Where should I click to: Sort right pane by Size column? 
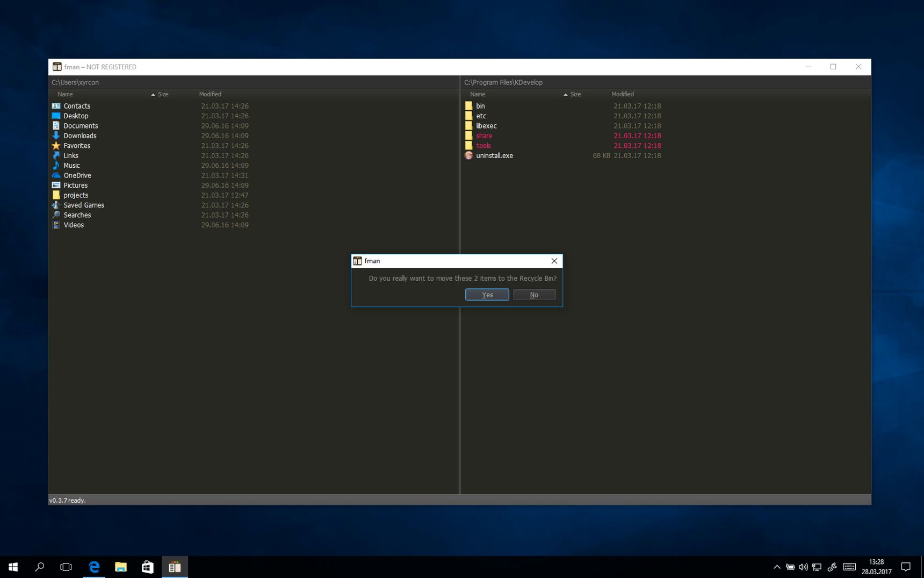[x=575, y=94]
